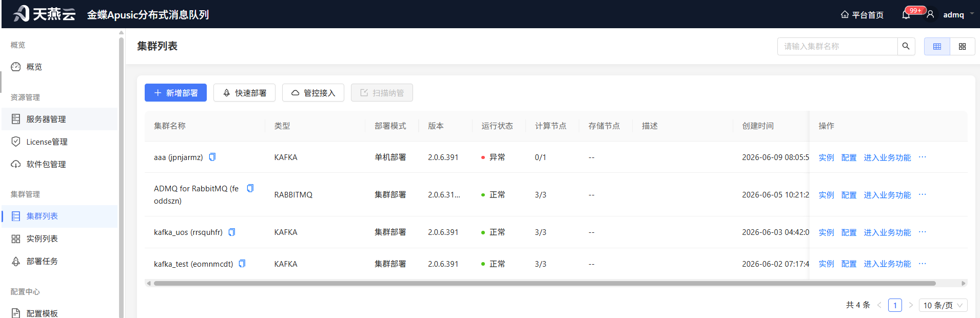Image resolution: width=980 pixels, height=318 pixels.
Task: Switch to the table list view
Action: coord(937,46)
